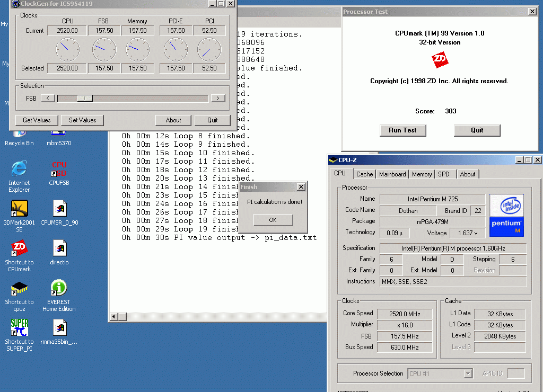543x392 pixels.
Task: Click the Selected CPU value field 2520.00
Action: point(67,68)
